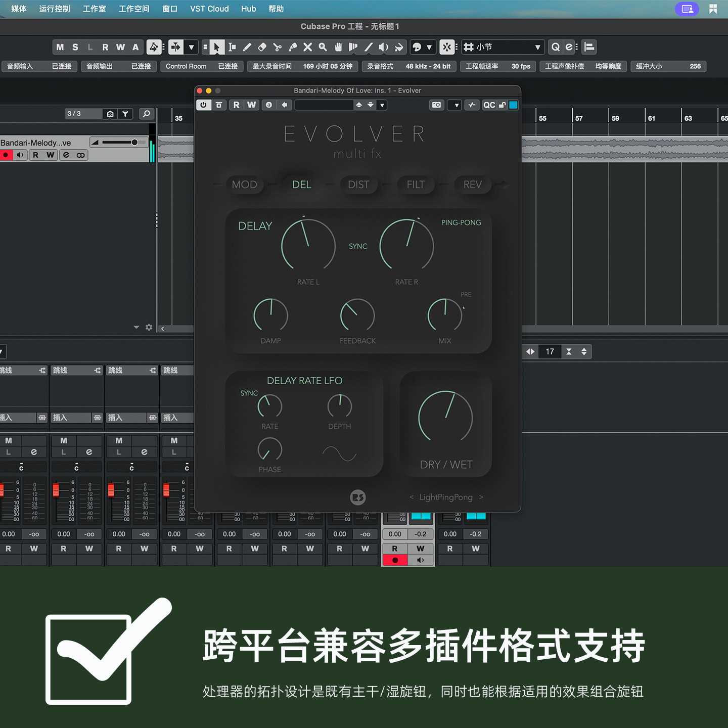Select the Zoom magnifier tool
The image size is (728, 728).
323,47
